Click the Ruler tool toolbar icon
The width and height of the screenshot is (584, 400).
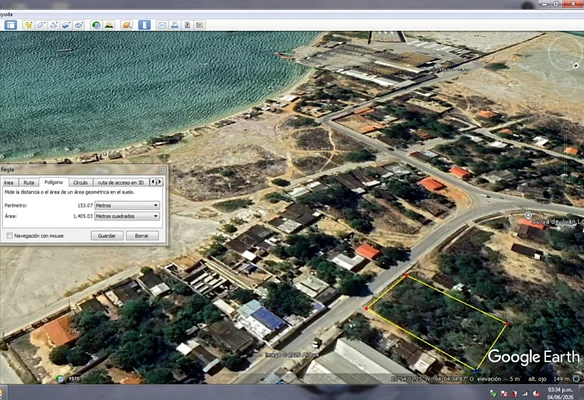click(x=144, y=25)
